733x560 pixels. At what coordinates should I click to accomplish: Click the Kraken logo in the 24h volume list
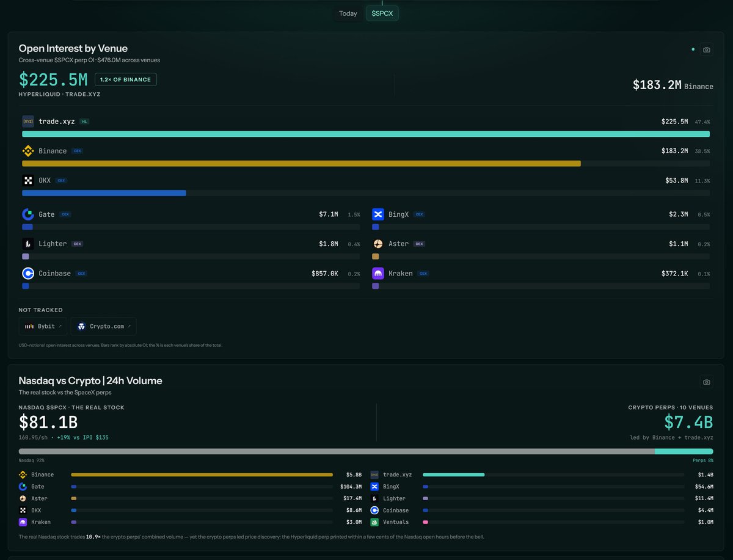(23, 522)
